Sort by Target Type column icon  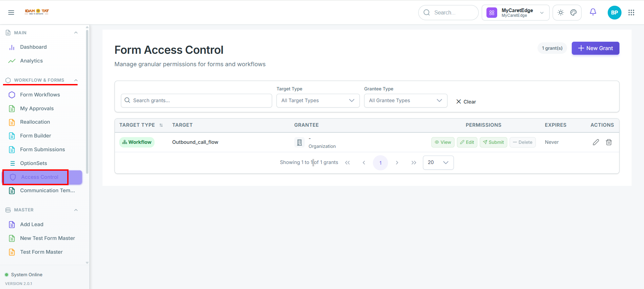point(161,125)
